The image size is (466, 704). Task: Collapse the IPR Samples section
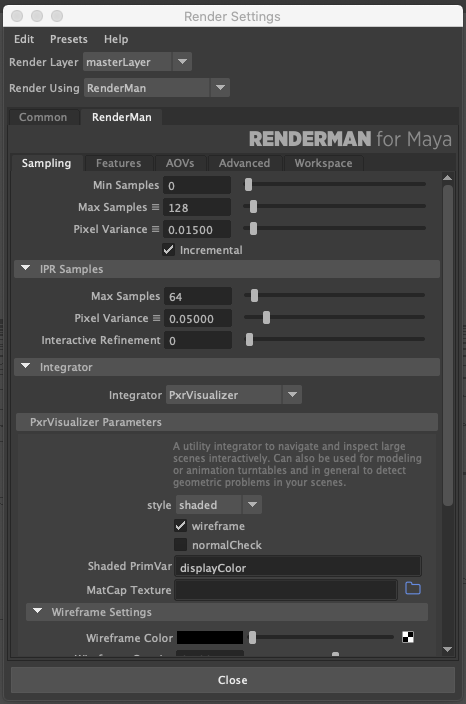pyautogui.click(x=26, y=268)
